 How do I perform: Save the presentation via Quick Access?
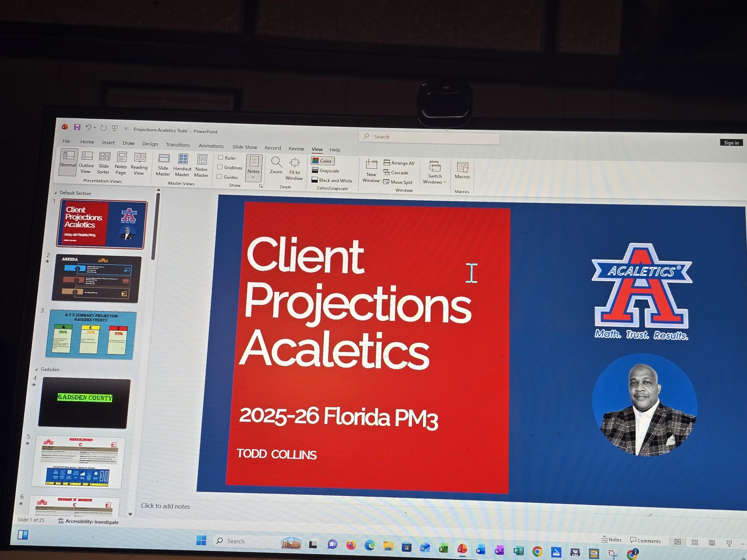click(77, 127)
